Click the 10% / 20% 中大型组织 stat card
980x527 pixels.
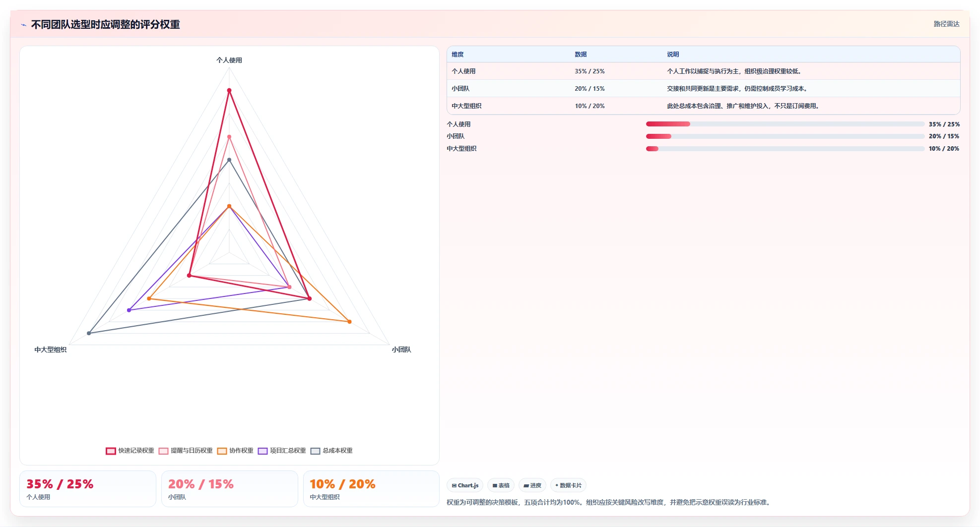371,489
